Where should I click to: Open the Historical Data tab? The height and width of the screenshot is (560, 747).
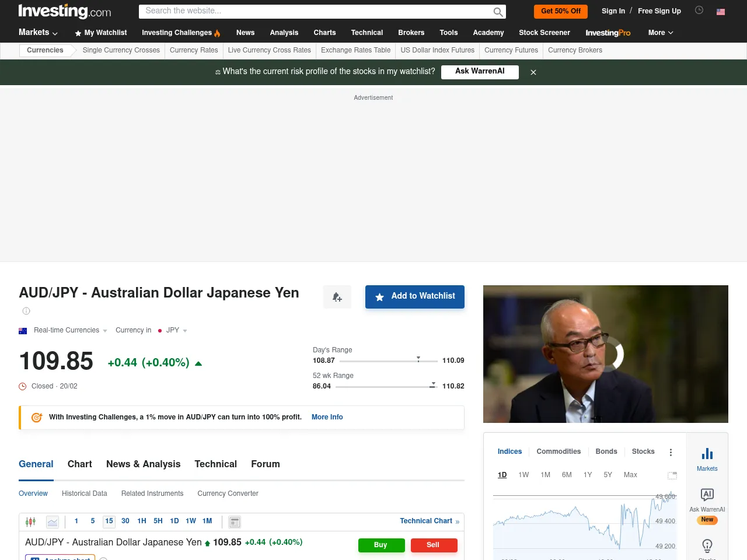click(x=84, y=494)
